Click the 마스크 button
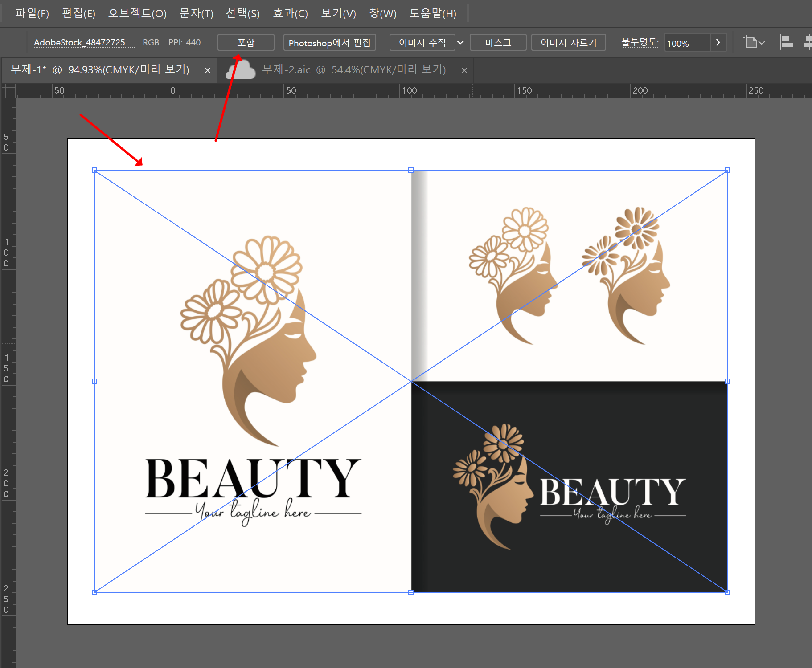This screenshot has width=812, height=668. tap(498, 43)
